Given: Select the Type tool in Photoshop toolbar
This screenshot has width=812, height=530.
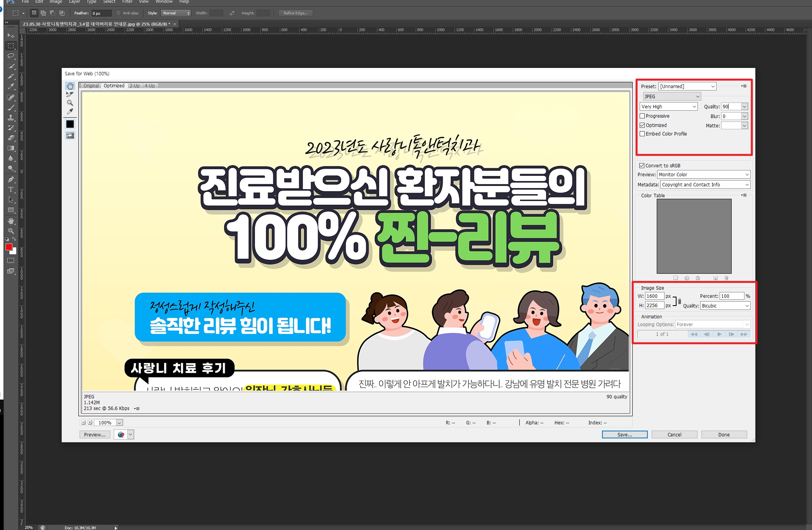Looking at the screenshot, I should [11, 189].
